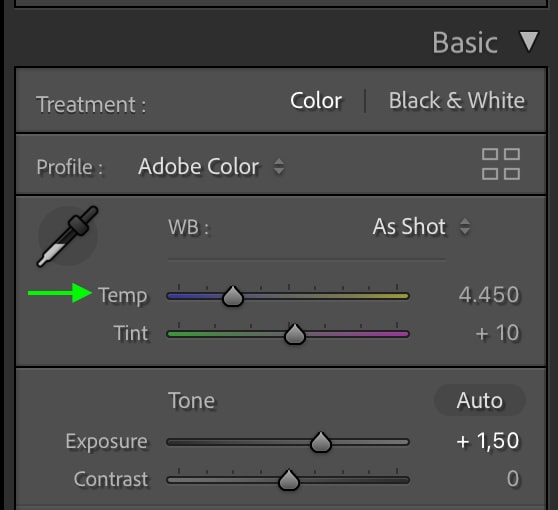Click the Tint slider handle
The height and width of the screenshot is (510, 558).
coord(295,334)
